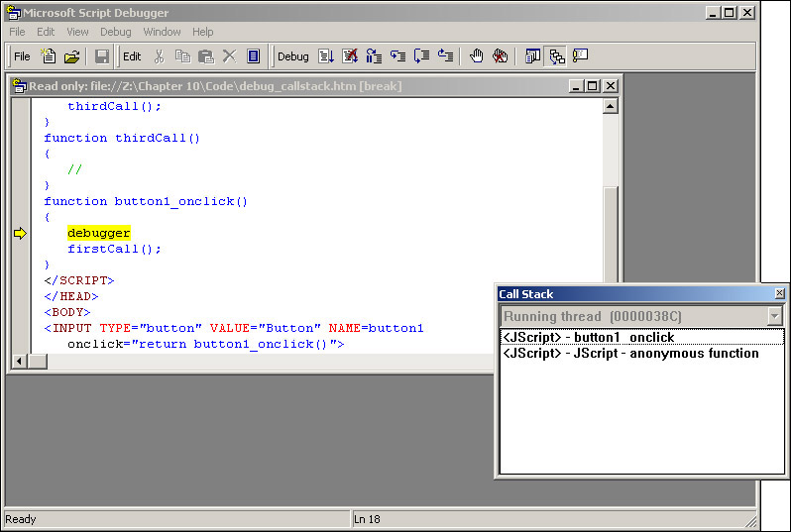Select the anonymous function call stack entry
Image resolution: width=791 pixels, height=532 pixels.
point(630,354)
